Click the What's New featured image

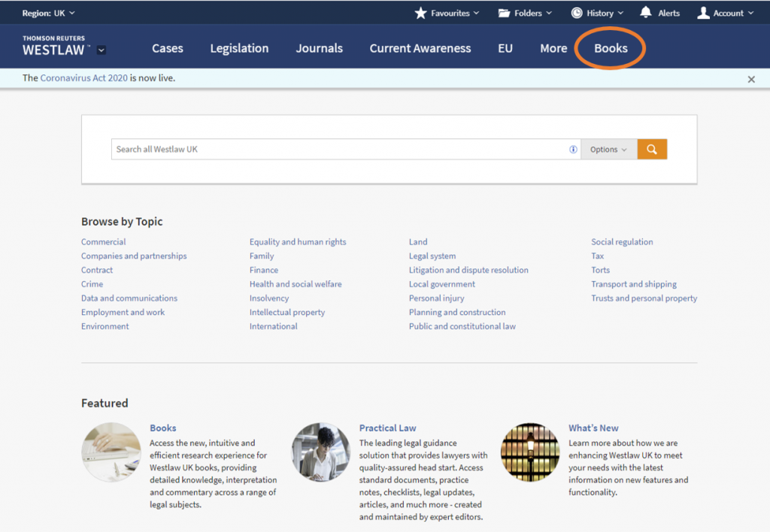[x=530, y=452]
